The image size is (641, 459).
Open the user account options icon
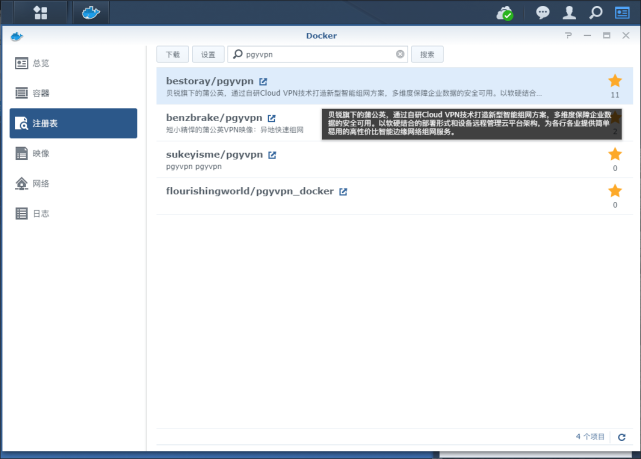[569, 13]
